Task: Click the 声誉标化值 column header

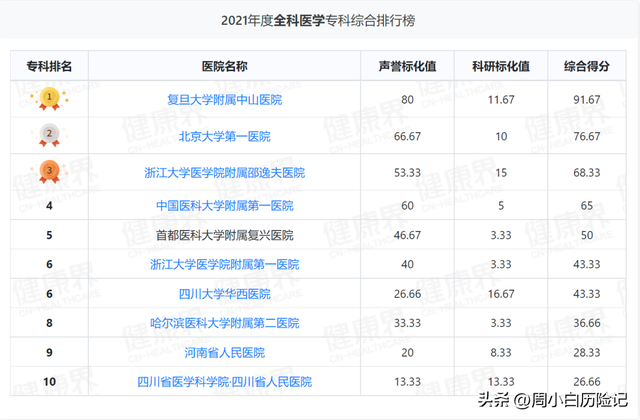Action: click(407, 66)
